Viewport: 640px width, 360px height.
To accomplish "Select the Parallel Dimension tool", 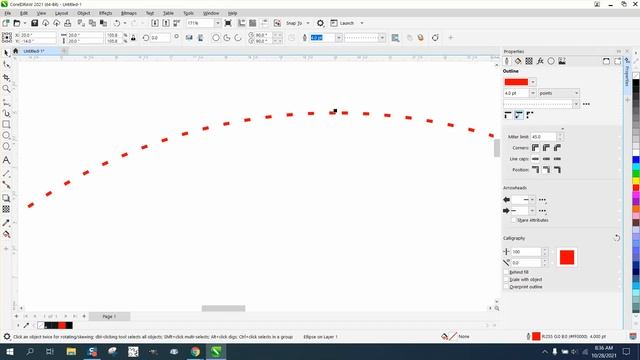I will 7,173.
